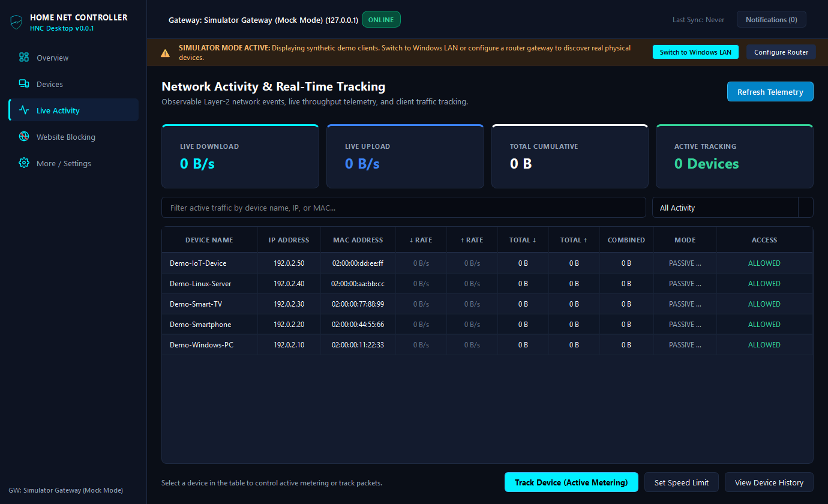828x504 pixels.
Task: Focus the active traffic filter search field
Action: tap(404, 208)
